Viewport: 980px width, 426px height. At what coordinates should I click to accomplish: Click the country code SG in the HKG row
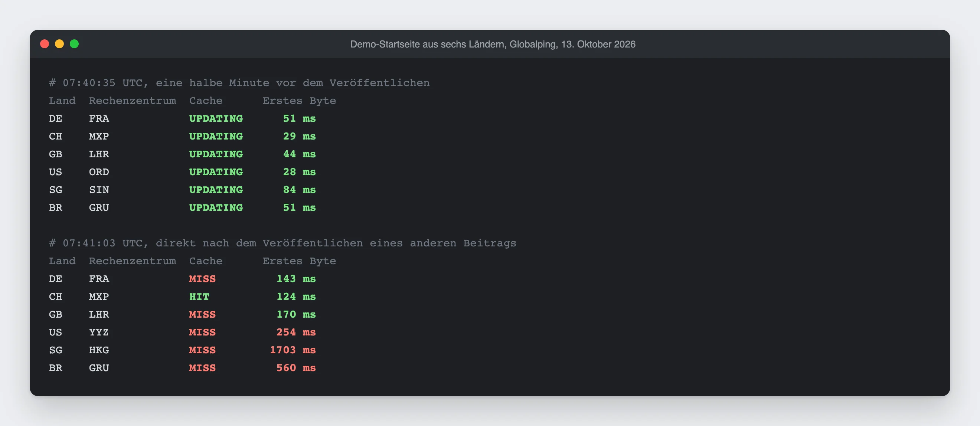tap(56, 350)
